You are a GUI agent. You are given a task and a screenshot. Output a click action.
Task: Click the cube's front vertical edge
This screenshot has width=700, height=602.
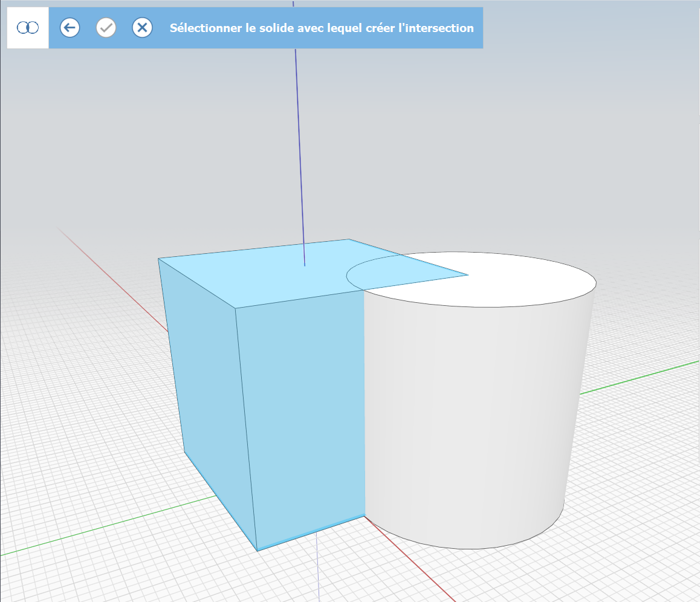[x=246, y=429]
